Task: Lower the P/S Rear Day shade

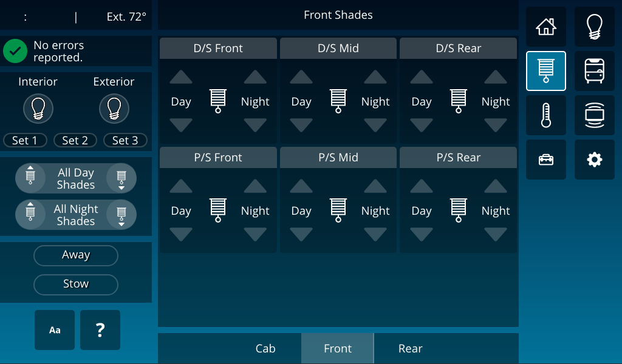Action: point(422,235)
